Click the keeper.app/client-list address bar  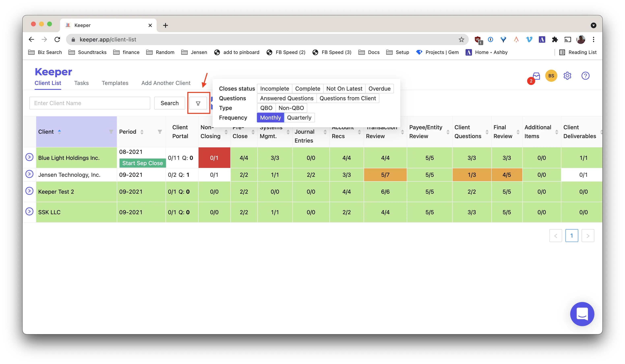pyautogui.click(x=267, y=39)
